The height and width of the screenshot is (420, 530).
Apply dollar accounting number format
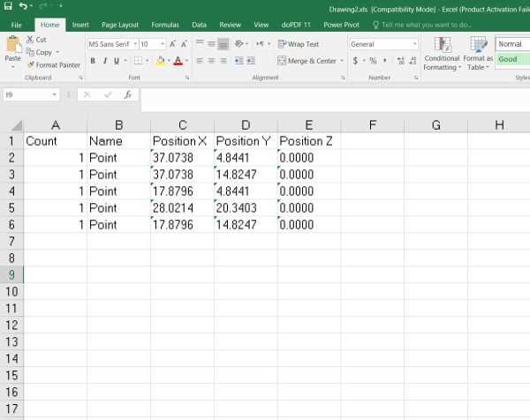(355, 61)
